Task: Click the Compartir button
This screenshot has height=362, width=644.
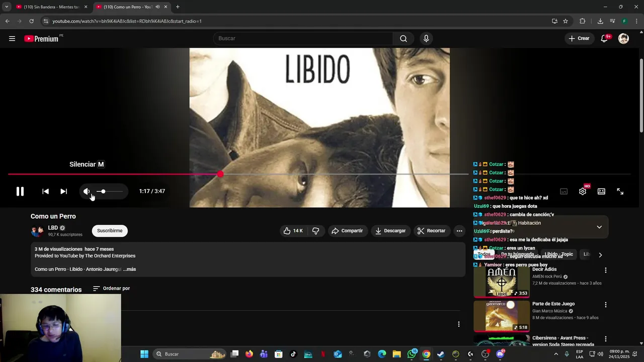Action: pos(347,231)
